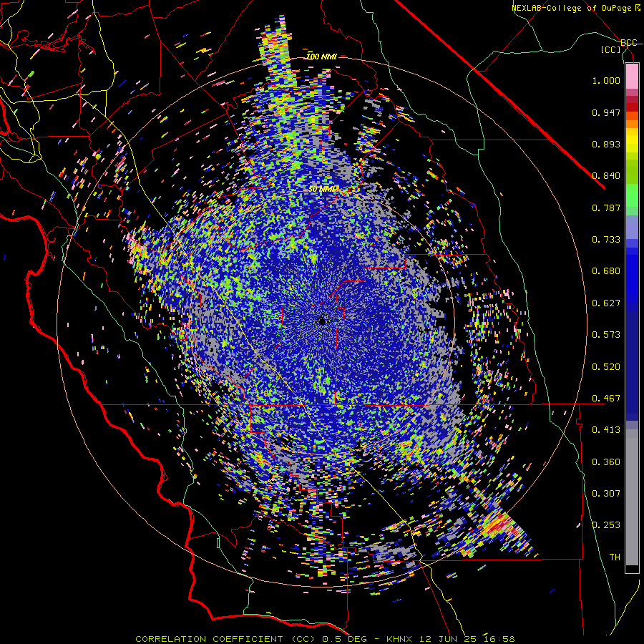644x644 pixels.
Task: Click the 0.573 scale value
Action: [x=606, y=335]
